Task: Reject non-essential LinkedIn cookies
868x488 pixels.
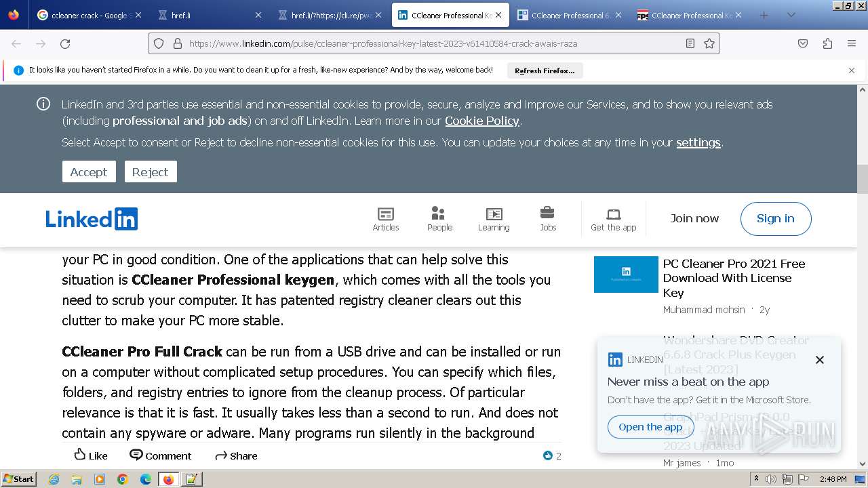Action: pos(151,171)
